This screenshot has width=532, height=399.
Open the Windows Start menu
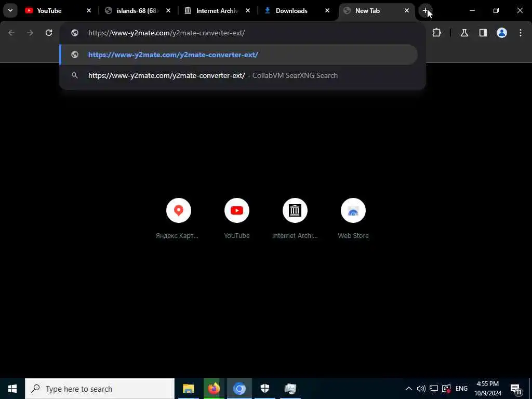pos(12,389)
